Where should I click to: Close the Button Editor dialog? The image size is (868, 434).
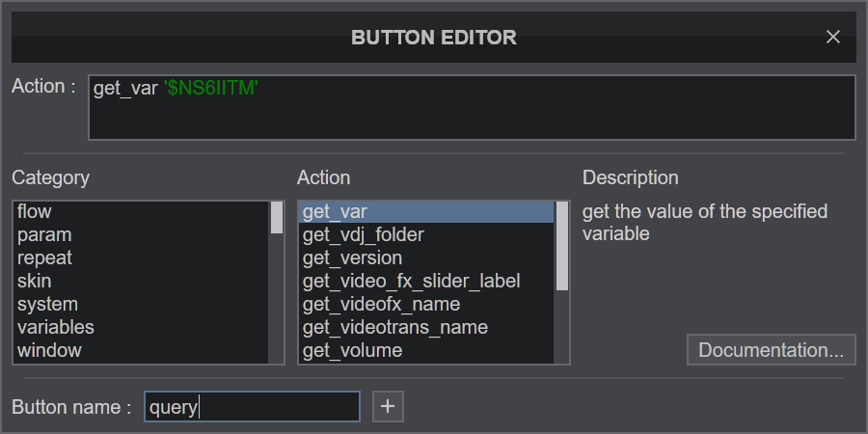click(x=832, y=37)
